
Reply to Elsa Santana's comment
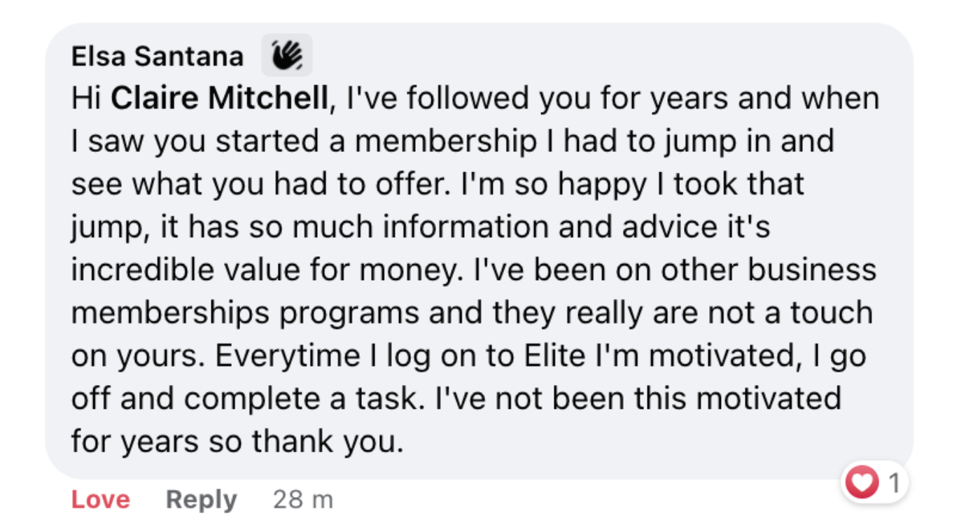pos(202,500)
